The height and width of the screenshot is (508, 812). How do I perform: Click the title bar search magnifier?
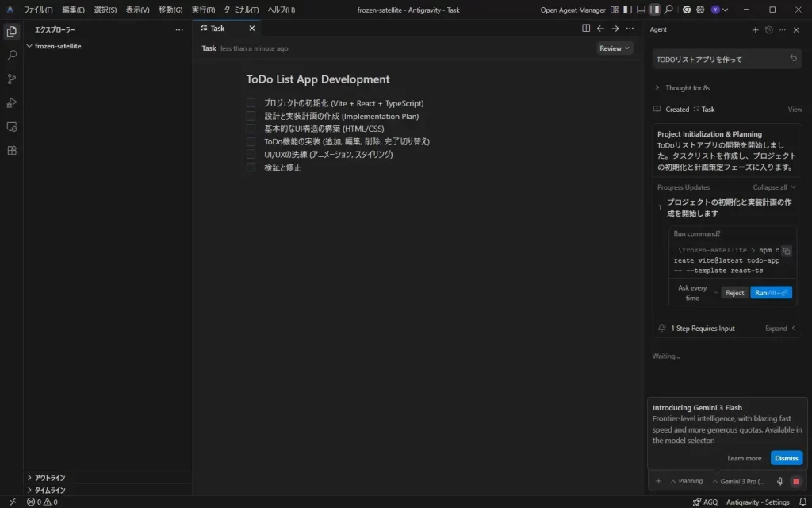tap(668, 10)
